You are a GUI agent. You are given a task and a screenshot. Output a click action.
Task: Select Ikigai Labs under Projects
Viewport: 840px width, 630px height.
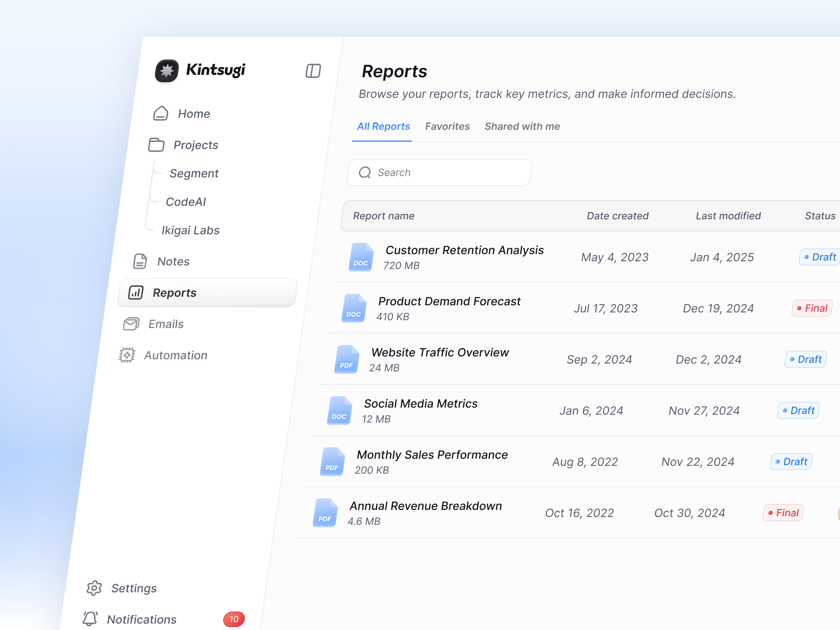[190, 230]
